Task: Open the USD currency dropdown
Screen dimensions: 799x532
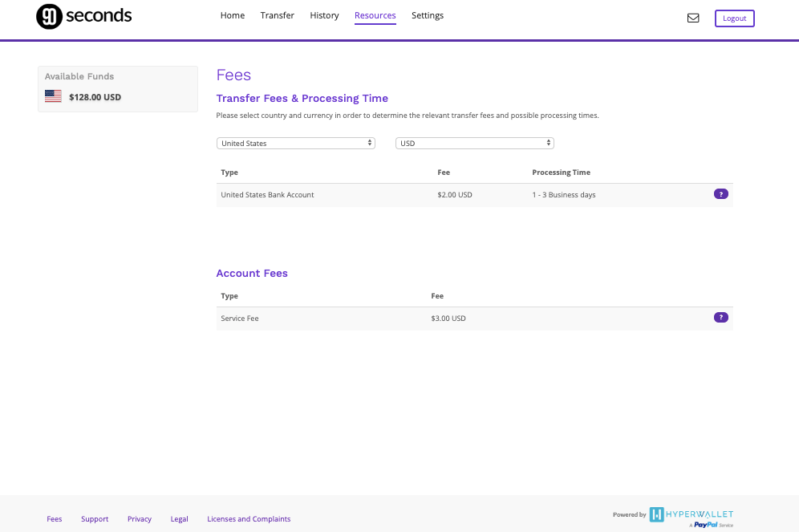Action: (475, 143)
